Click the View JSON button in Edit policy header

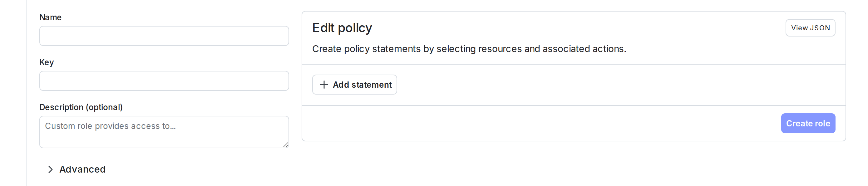[x=810, y=28]
